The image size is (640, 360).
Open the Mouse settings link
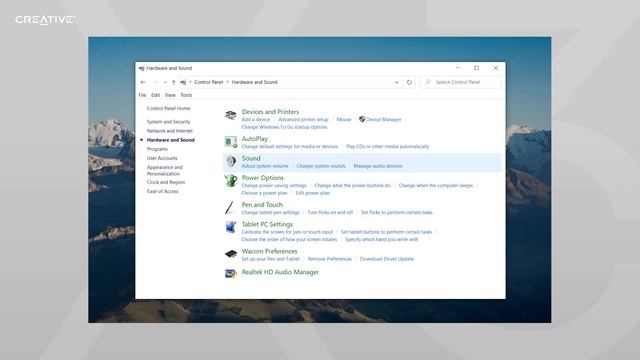[344, 120]
